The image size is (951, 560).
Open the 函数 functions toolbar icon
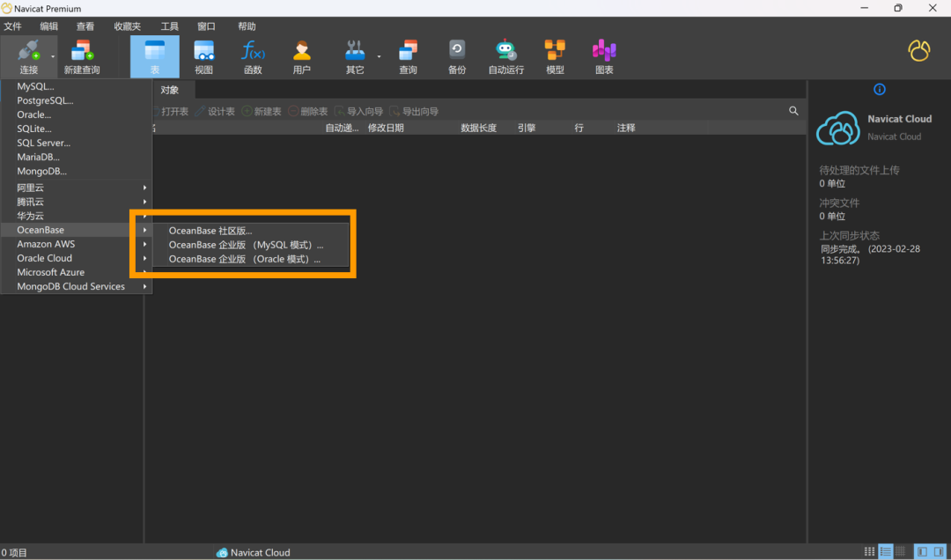coord(253,50)
